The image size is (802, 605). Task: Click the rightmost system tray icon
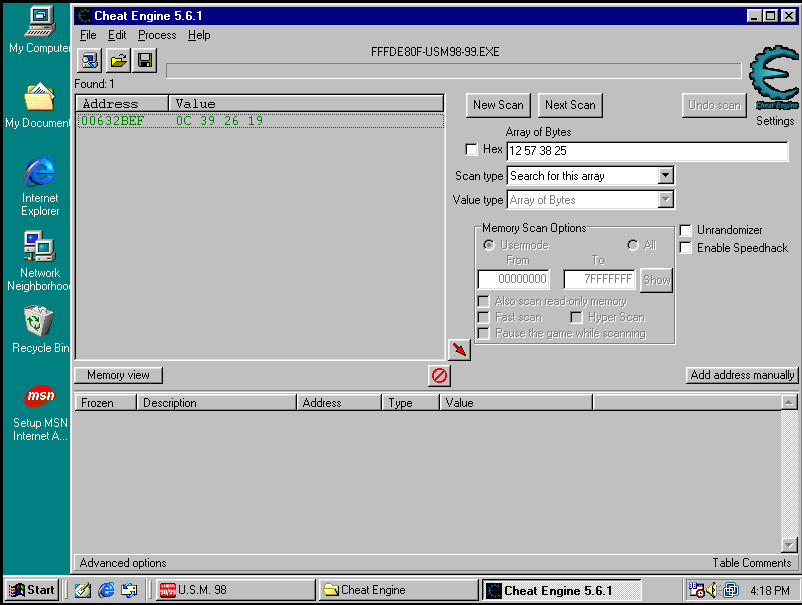pyautogui.click(x=731, y=590)
